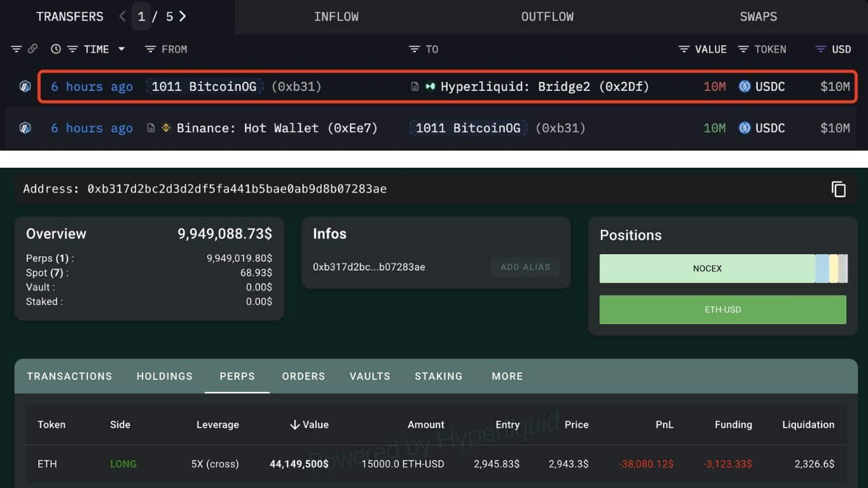Click 1011 BitcoinOG label in FROM column

pos(203,86)
